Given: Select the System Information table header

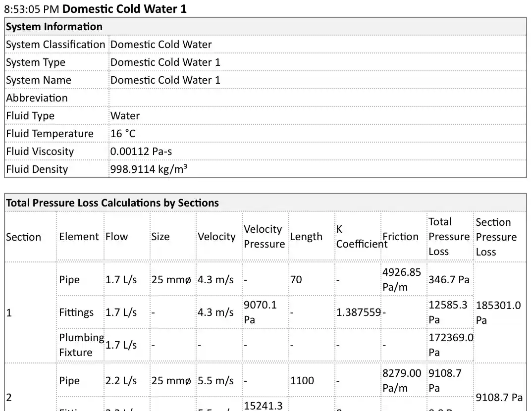Looking at the screenshot, I should click(54, 27).
